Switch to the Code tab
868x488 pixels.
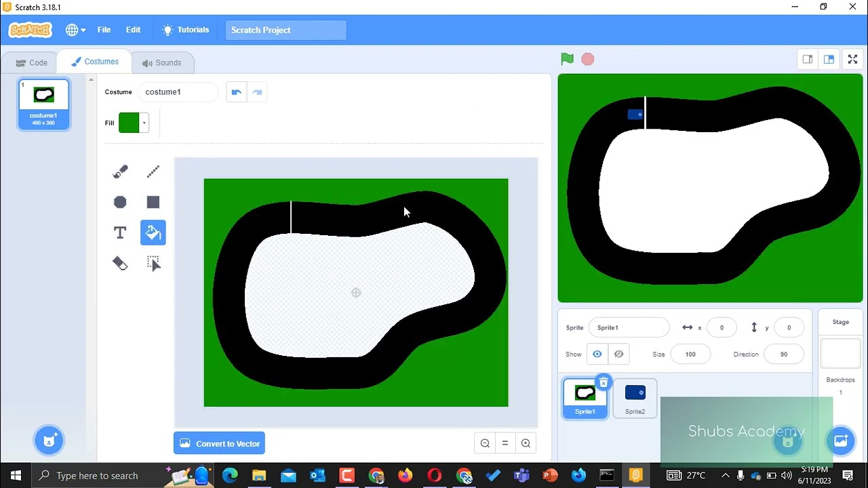[31, 62]
